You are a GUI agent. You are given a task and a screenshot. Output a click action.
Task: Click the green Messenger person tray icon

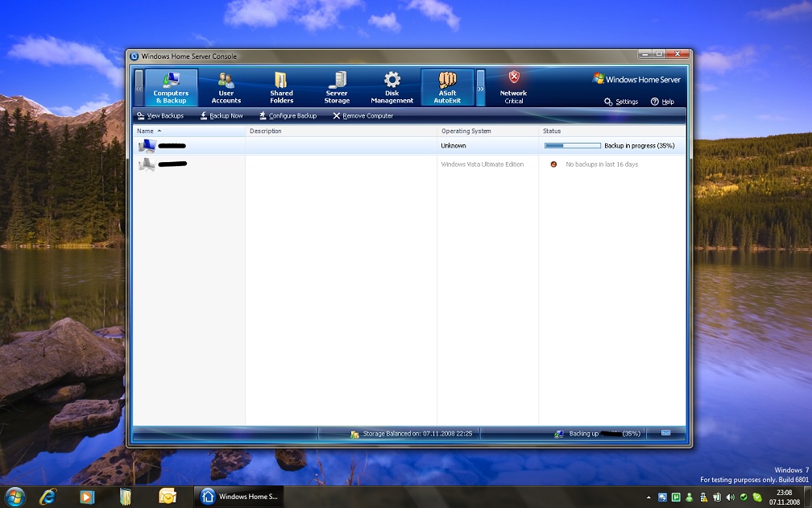[x=690, y=497]
